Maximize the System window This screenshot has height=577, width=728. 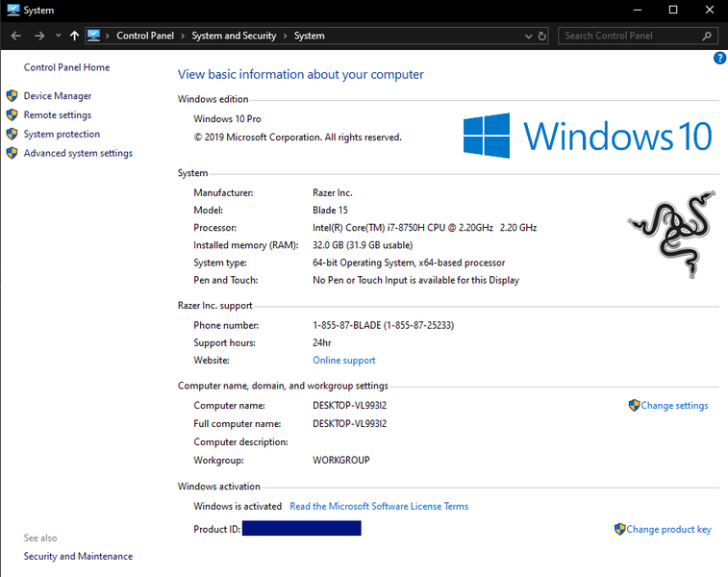tap(673, 10)
